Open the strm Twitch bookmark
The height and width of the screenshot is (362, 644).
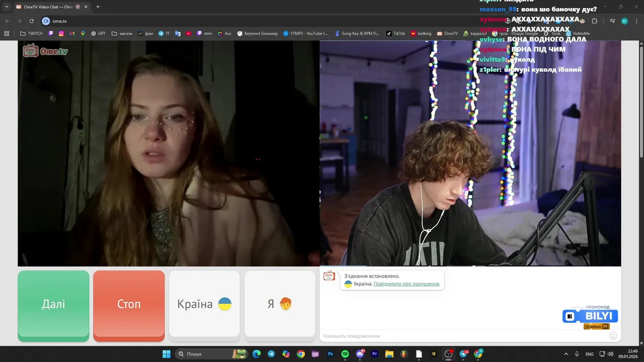[204, 34]
